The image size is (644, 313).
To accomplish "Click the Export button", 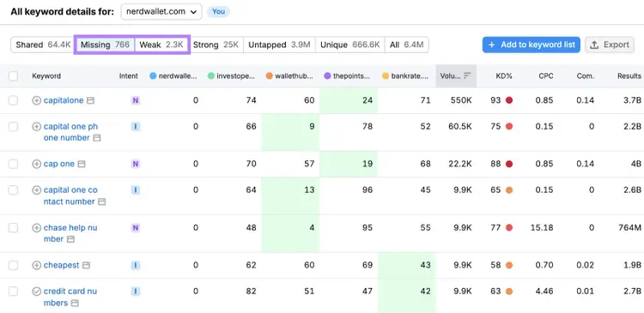I will 610,45.
